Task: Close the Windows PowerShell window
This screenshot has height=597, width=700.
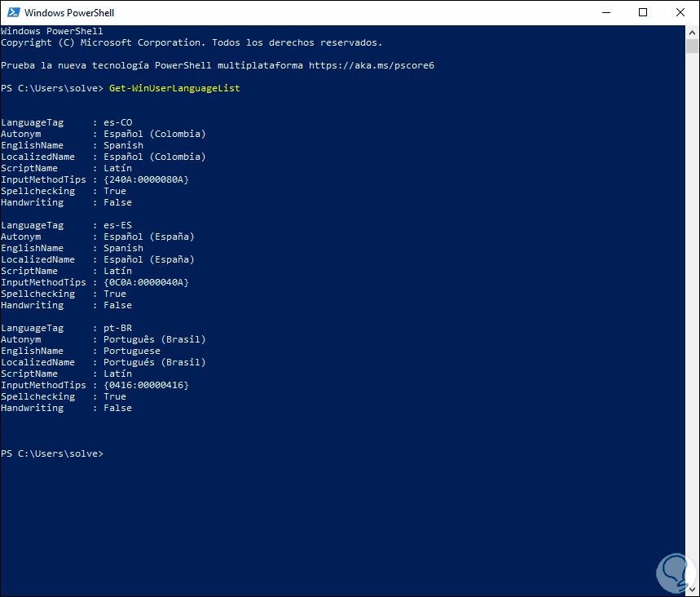Action: [680, 12]
